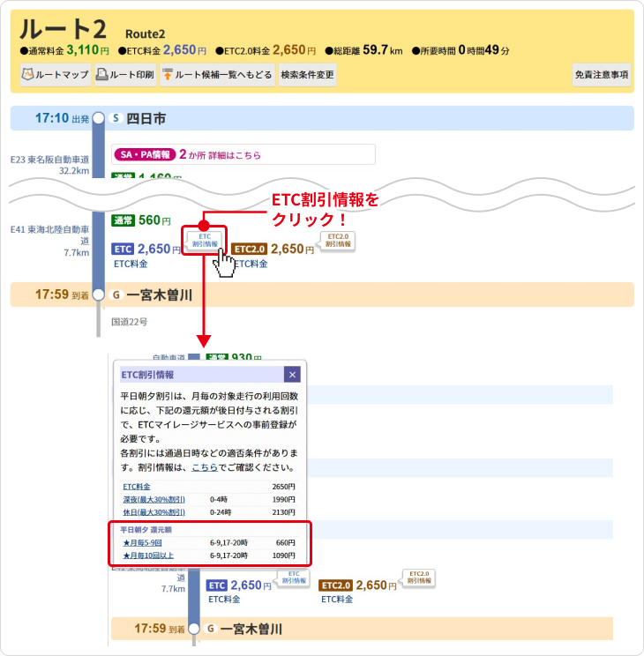This screenshot has height=656, width=644.
Task: Select the ★月毎10回以上 refund link
Action: pyautogui.click(x=147, y=555)
